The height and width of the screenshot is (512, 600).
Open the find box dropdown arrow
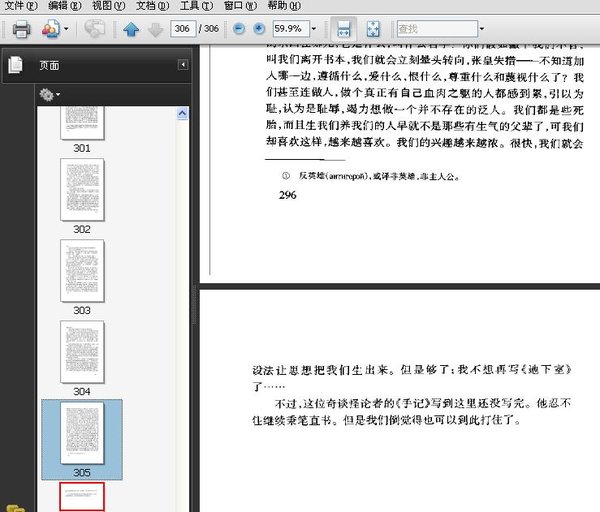(481, 29)
